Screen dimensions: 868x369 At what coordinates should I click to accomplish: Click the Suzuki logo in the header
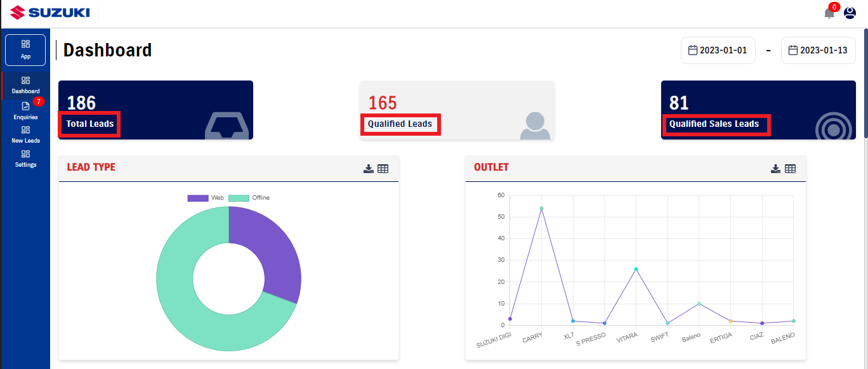coord(49,13)
